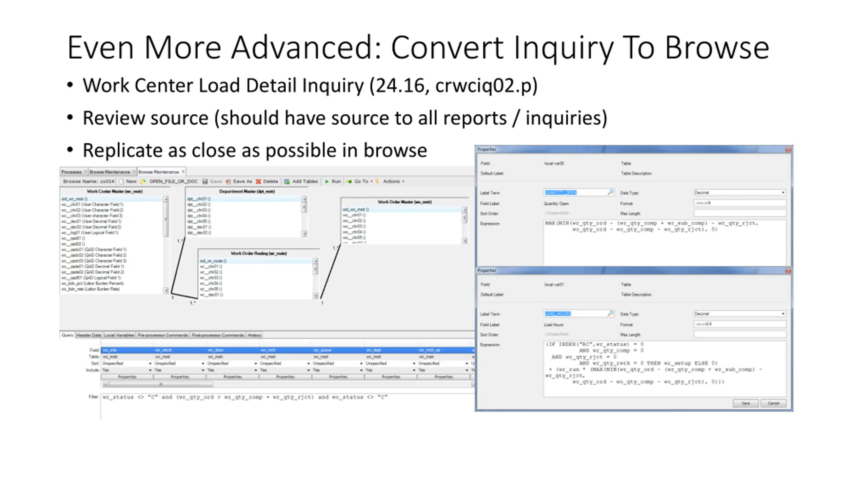Viewport: 868px width, 488px height.
Task: Open Include dropdown for wc_desc column
Action: tap(256, 370)
